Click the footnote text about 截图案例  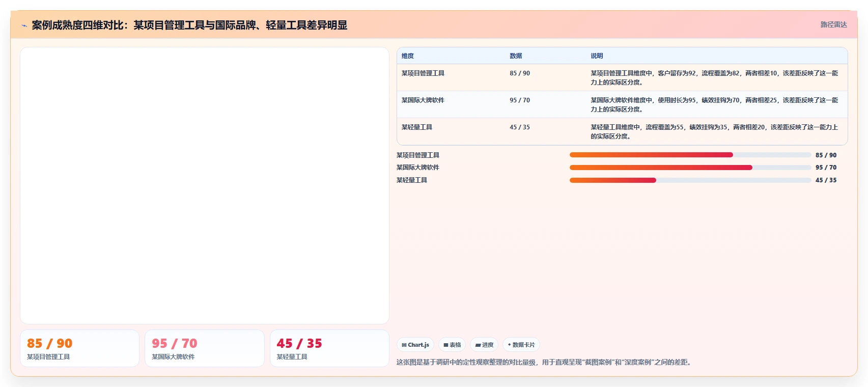[545, 363]
